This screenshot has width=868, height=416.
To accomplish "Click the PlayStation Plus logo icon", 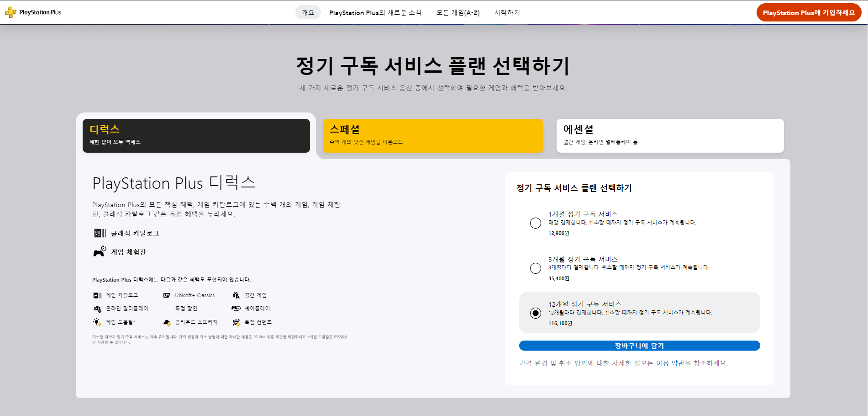I will (10, 12).
